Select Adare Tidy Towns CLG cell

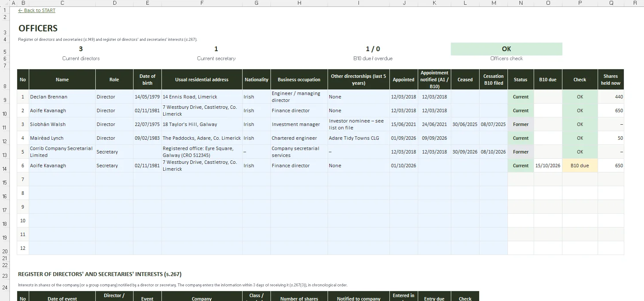pos(358,138)
